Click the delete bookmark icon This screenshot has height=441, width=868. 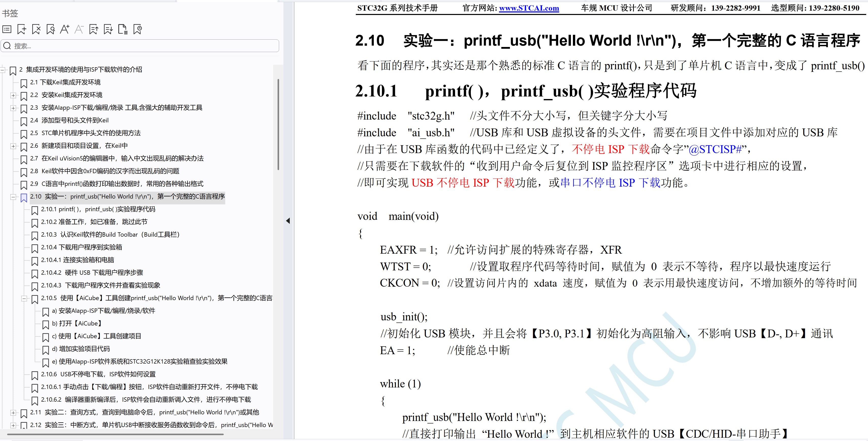[36, 29]
